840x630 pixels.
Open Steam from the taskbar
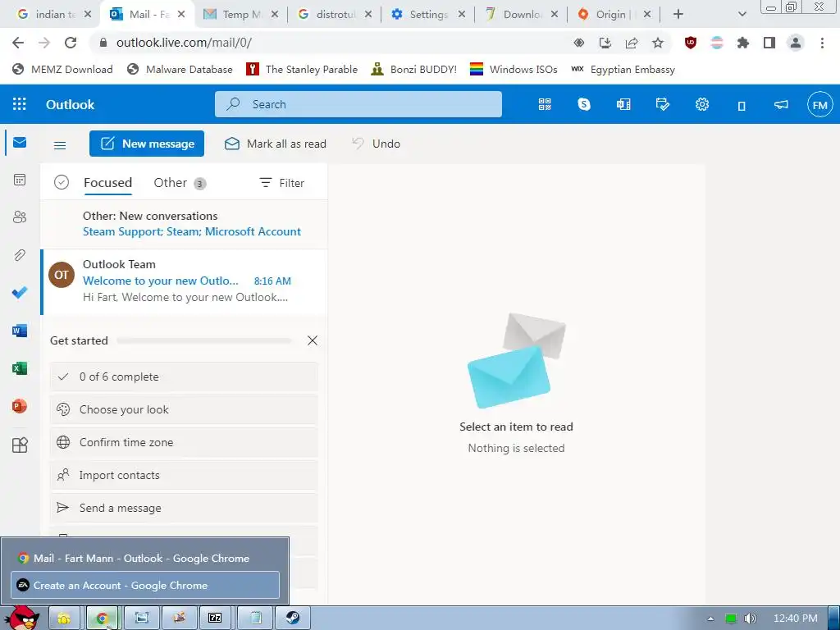tap(293, 618)
